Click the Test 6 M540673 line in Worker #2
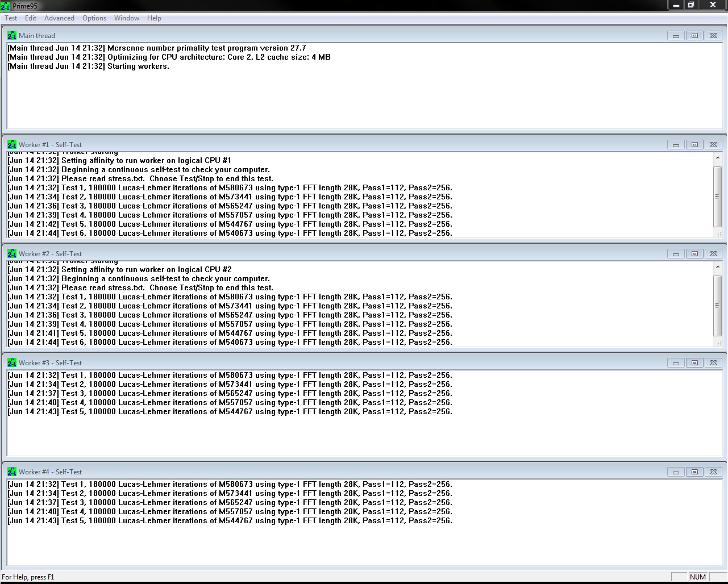Screen dimensions: 728x584 point(230,342)
